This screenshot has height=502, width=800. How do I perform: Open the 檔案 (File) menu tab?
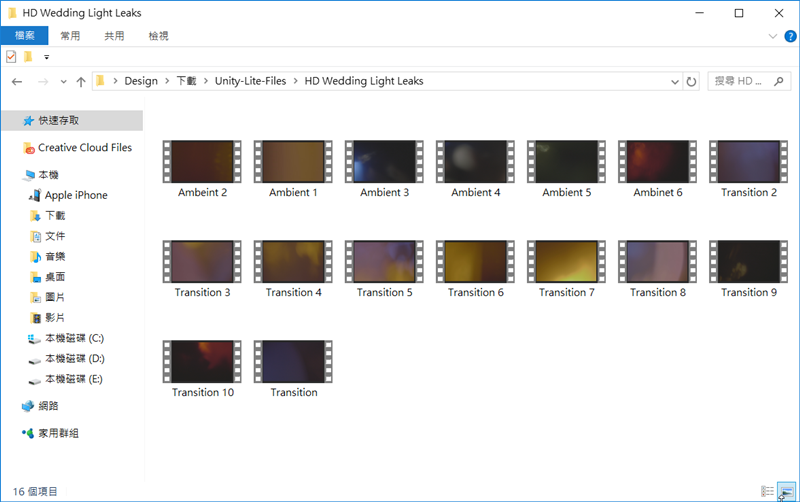24,36
